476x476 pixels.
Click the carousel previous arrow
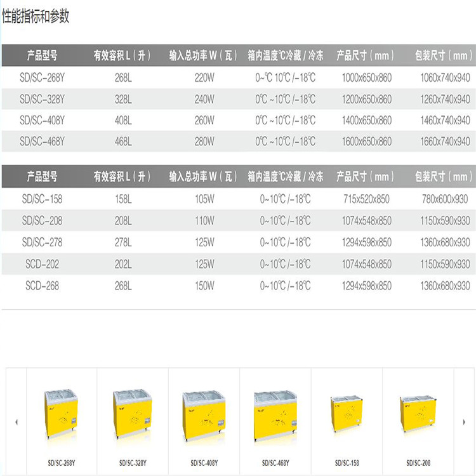[x=16, y=421]
